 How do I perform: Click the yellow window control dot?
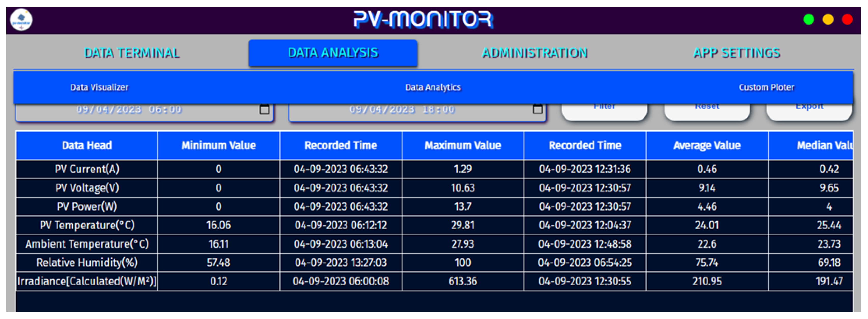click(828, 20)
